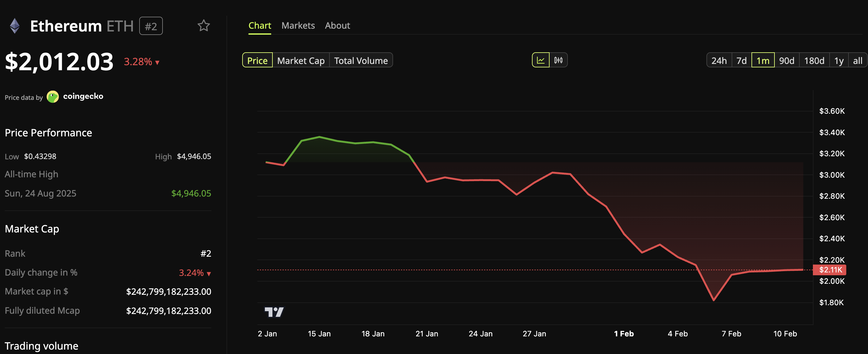
Task: Keep Price mode selected on chart
Action: [x=257, y=60]
